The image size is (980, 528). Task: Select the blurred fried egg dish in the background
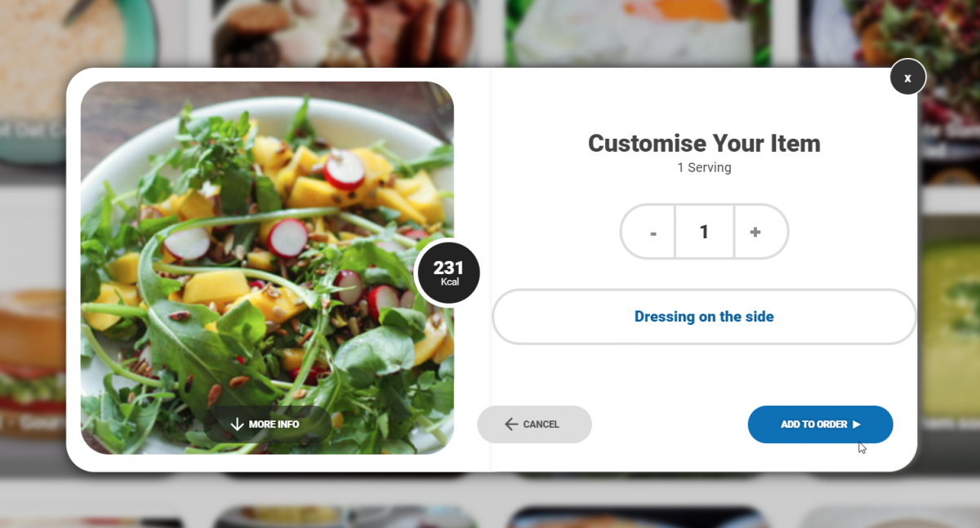pyautogui.click(x=627, y=31)
